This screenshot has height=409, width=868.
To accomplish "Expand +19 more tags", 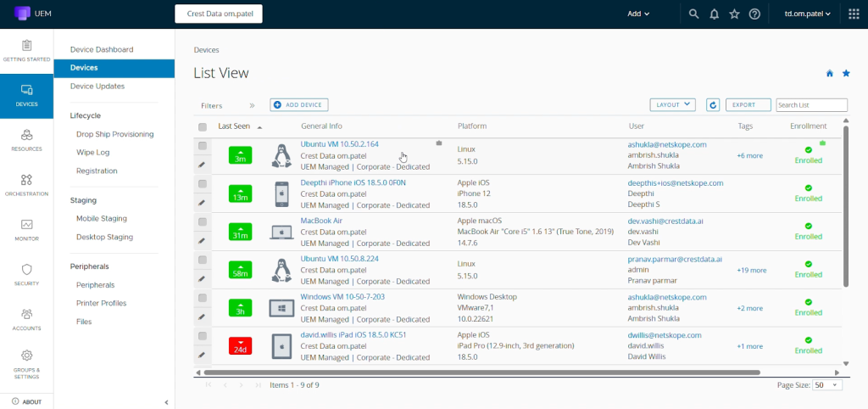I will [x=751, y=271].
